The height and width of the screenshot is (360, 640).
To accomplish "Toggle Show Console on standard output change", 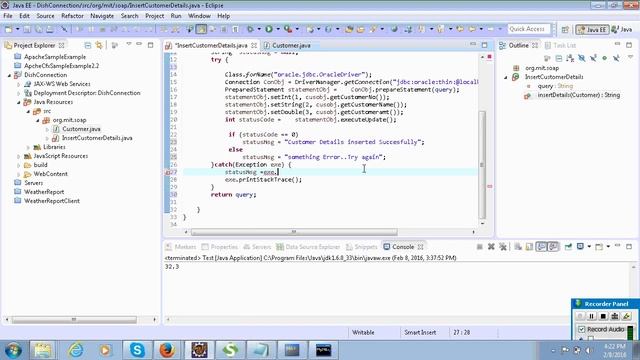I will tap(541, 247).
